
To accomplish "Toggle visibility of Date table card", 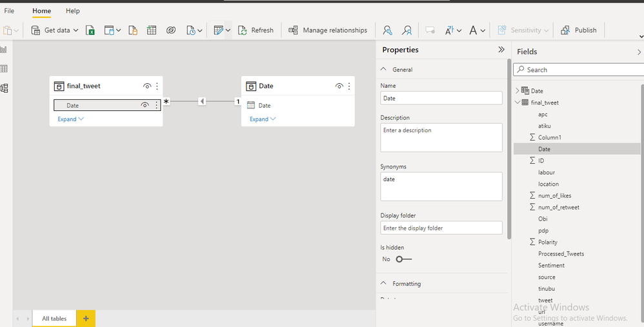I will [x=339, y=86].
